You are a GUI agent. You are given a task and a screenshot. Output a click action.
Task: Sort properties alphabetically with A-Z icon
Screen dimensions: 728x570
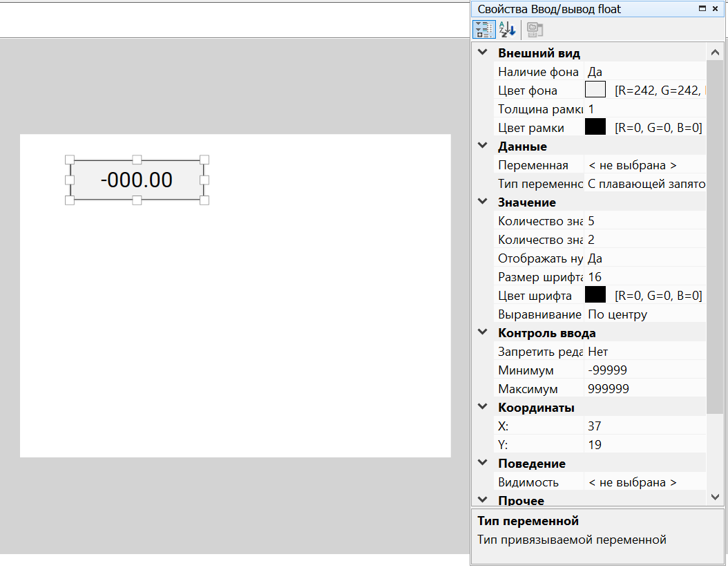click(507, 29)
